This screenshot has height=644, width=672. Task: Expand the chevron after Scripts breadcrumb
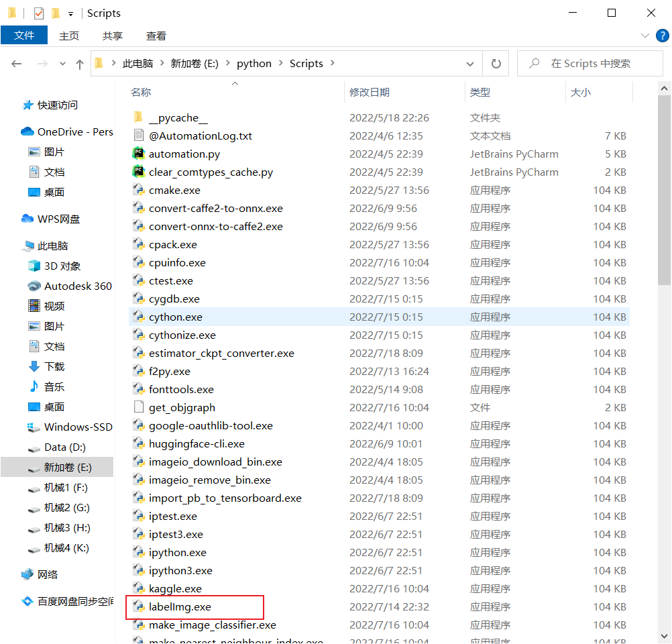point(333,64)
